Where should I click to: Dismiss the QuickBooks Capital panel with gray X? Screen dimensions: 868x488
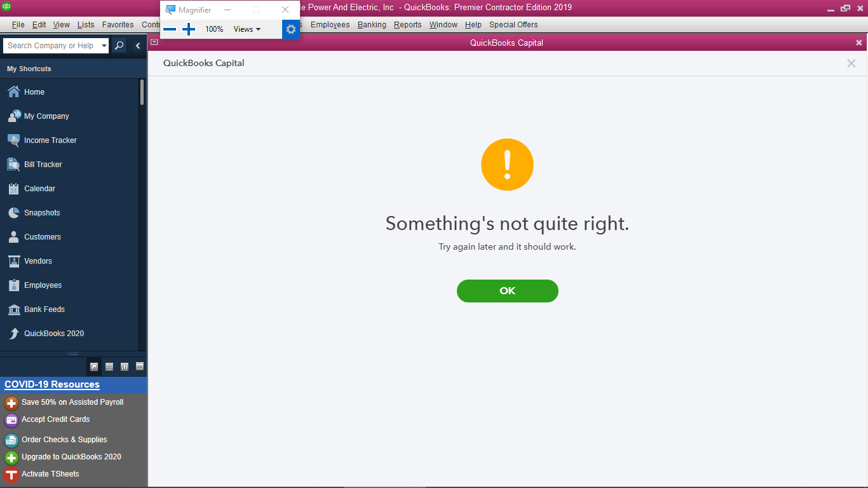851,64
